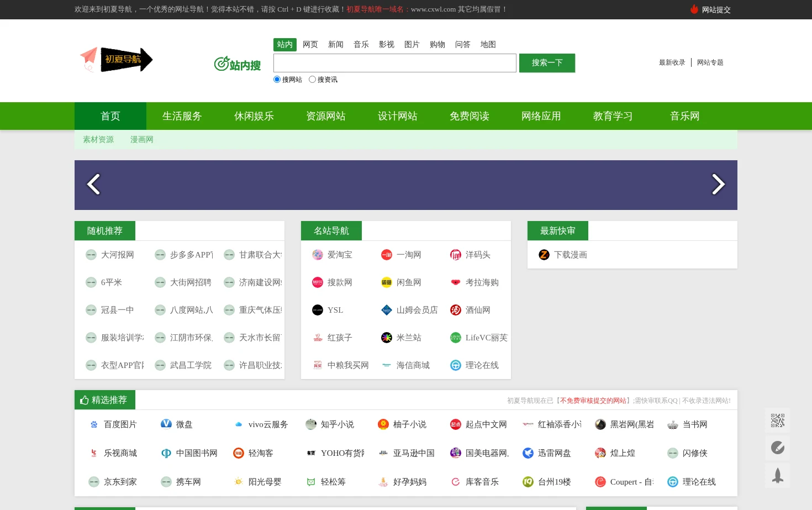Switch to the 音乐 search tab
This screenshot has width=812, height=510.
(x=361, y=45)
